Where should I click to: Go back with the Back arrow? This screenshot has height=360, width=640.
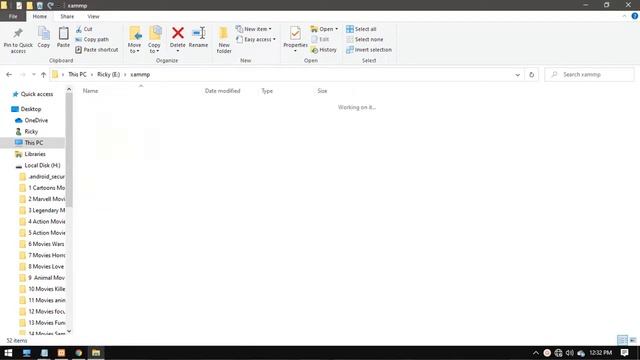pyautogui.click(x=9, y=75)
